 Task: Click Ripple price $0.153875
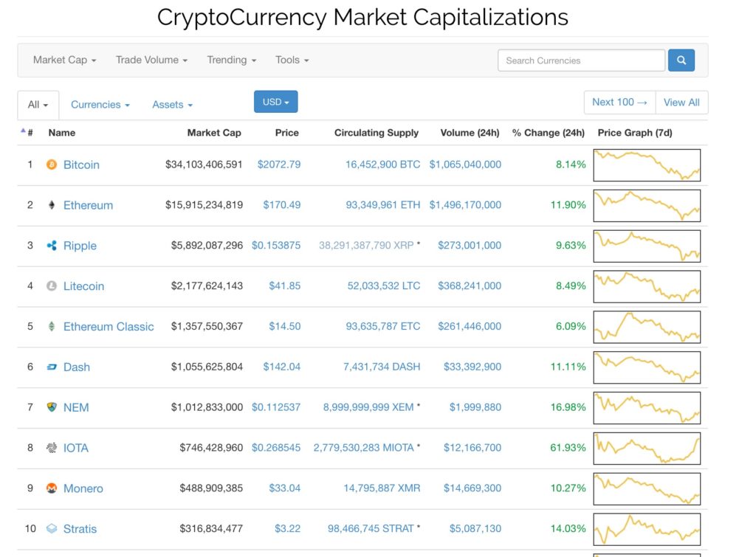(x=276, y=245)
